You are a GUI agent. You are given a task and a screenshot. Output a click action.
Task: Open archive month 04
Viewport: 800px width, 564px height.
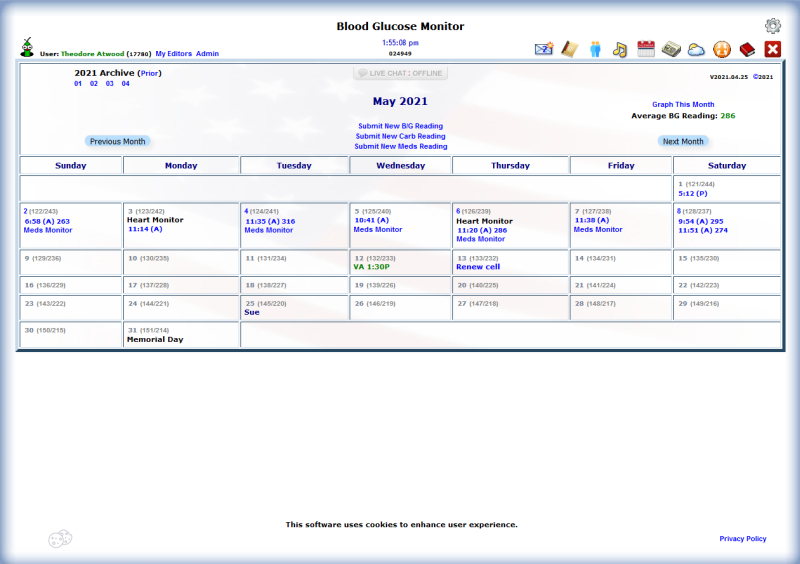tap(126, 84)
